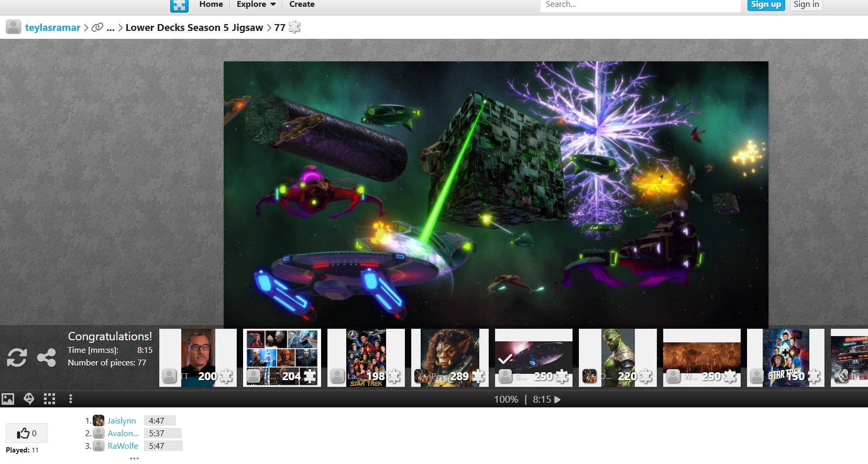Screen dimensions: 868x464
Task: Share the puzzle using the share icon
Action: (47, 358)
